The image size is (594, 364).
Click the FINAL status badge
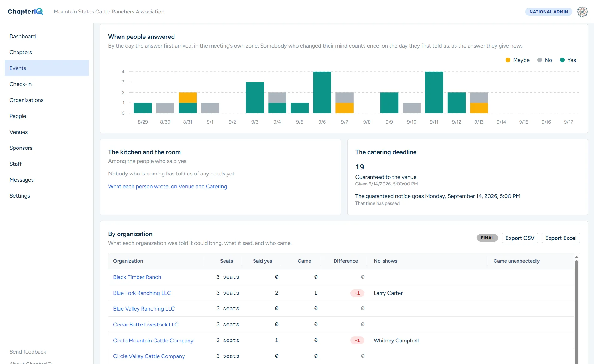coord(487,238)
